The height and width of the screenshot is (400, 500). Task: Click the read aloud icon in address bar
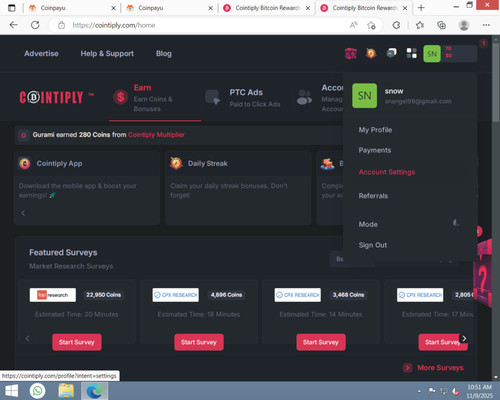coord(354,25)
